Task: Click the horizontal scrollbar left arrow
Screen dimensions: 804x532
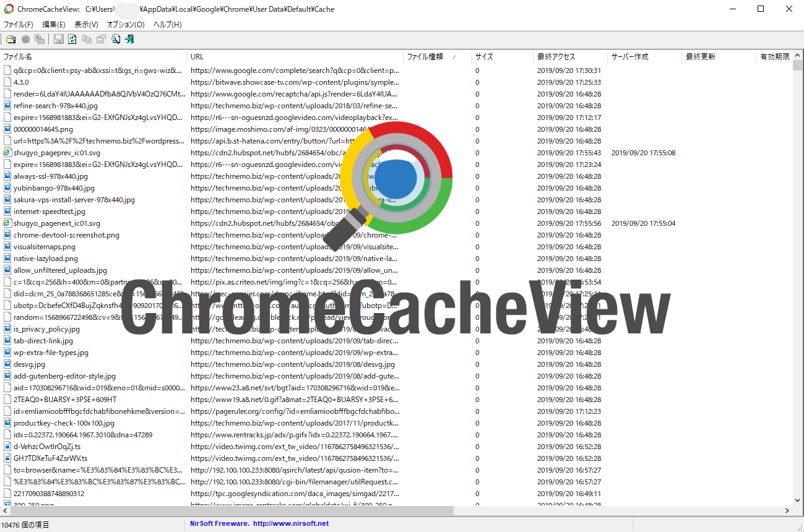Action: coord(5,511)
